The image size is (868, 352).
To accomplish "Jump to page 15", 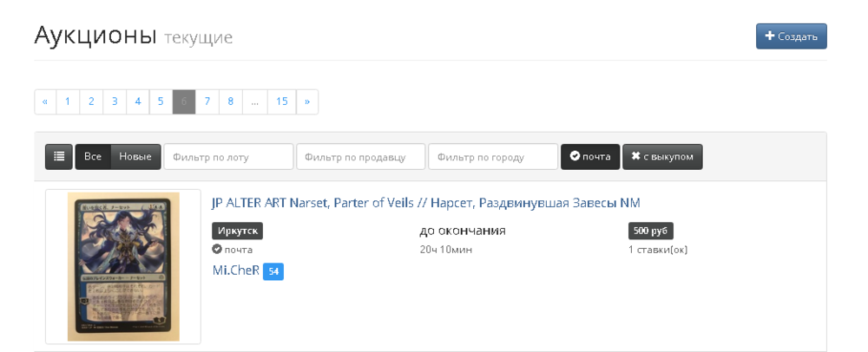I will 282,102.
